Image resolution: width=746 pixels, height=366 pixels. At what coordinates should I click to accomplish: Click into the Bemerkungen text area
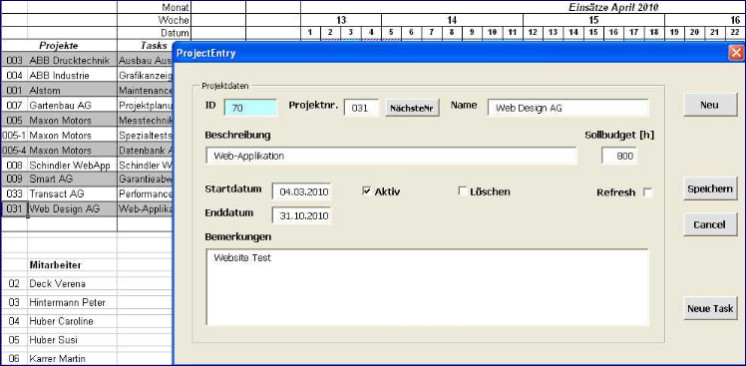[427, 287]
